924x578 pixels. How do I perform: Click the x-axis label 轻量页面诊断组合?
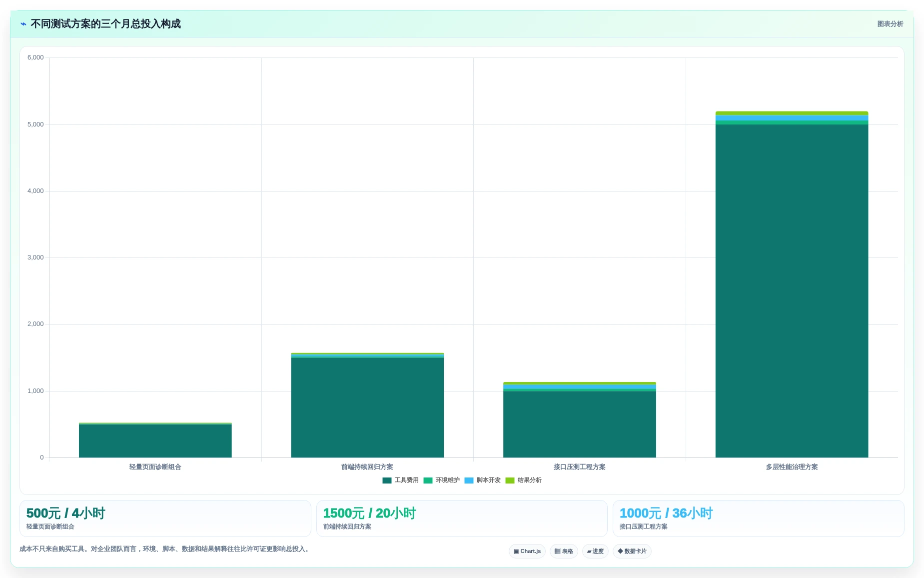pos(155,467)
